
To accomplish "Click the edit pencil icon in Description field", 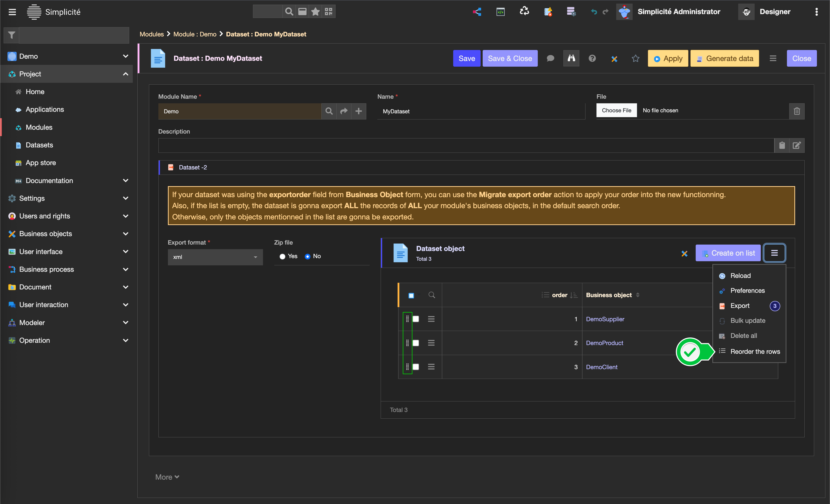I will [797, 145].
